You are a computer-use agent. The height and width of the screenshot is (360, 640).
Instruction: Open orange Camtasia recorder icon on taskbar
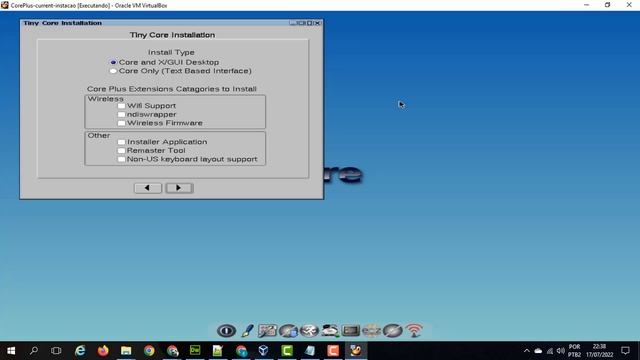pyautogui.click(x=333, y=351)
